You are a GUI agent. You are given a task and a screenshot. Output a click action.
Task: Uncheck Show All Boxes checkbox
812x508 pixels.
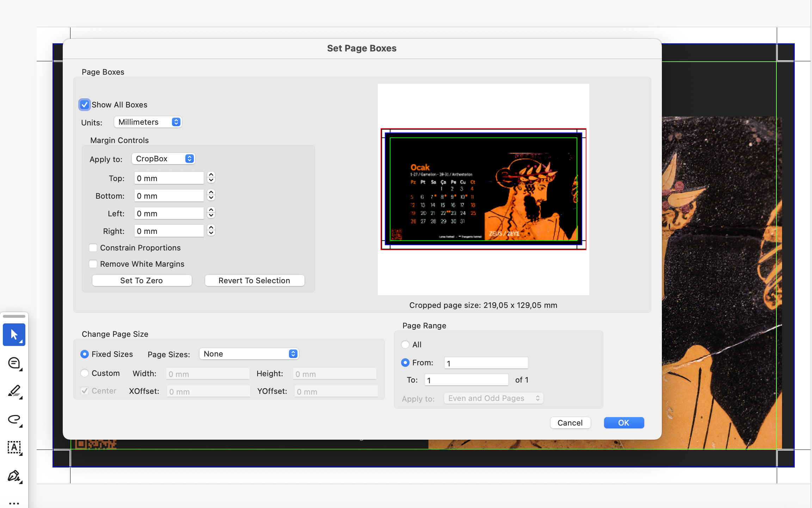point(84,105)
